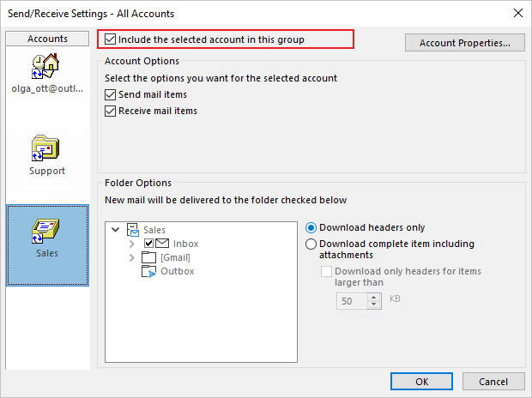Select Download complete item including attachments

[311, 244]
